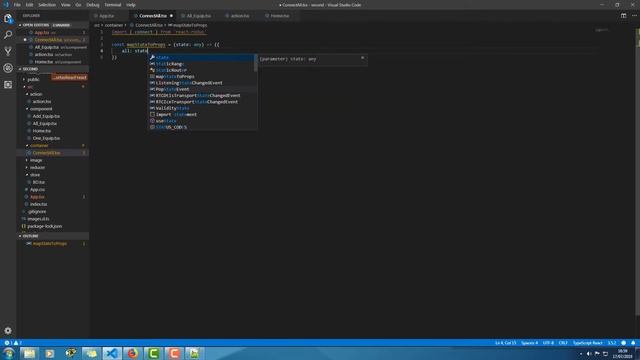This screenshot has height=360, width=640.
Task: Switch to the All_Equip.tsx editor tab
Action: click(198, 16)
